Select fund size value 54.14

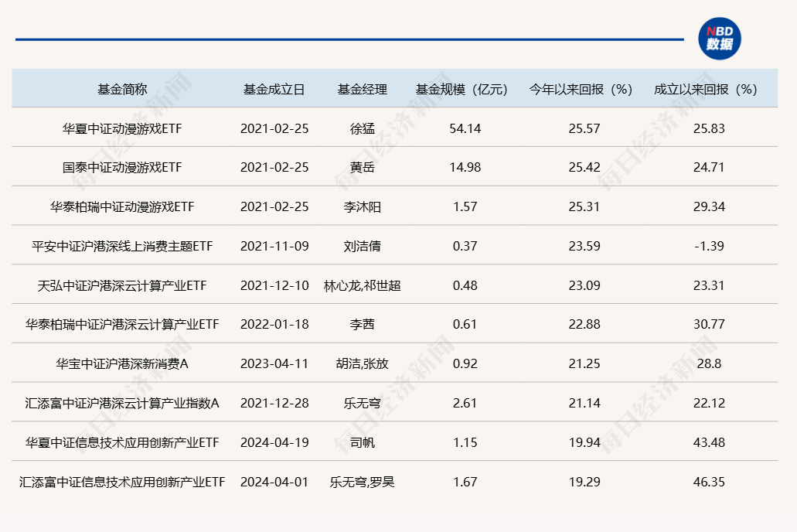click(465, 128)
